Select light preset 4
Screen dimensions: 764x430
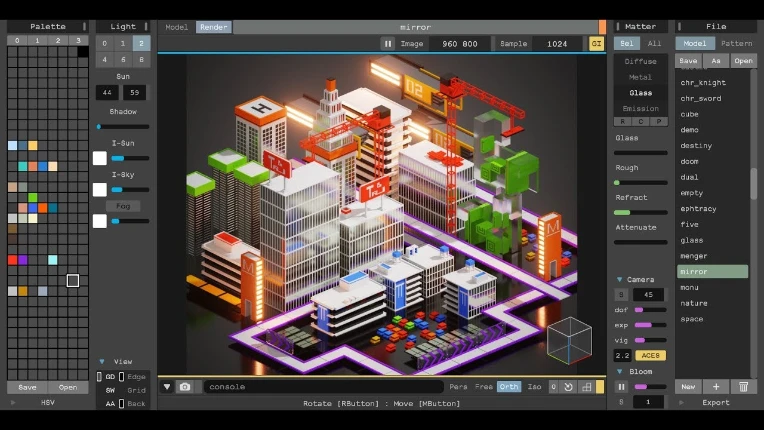(104, 59)
